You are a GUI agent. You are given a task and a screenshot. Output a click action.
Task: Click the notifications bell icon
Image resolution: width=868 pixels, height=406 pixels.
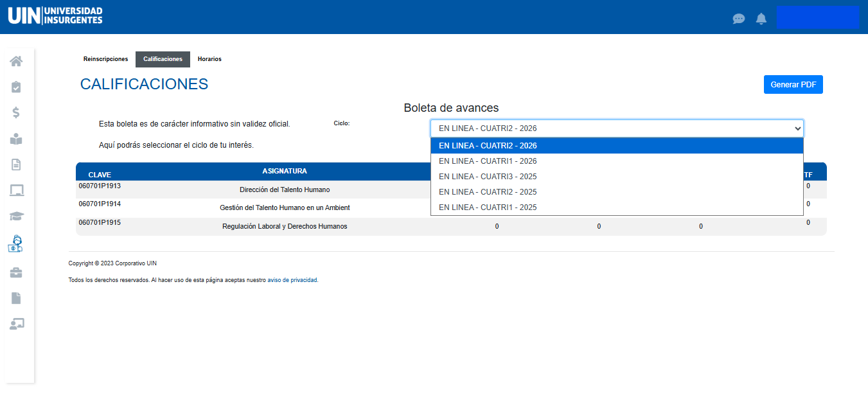761,19
